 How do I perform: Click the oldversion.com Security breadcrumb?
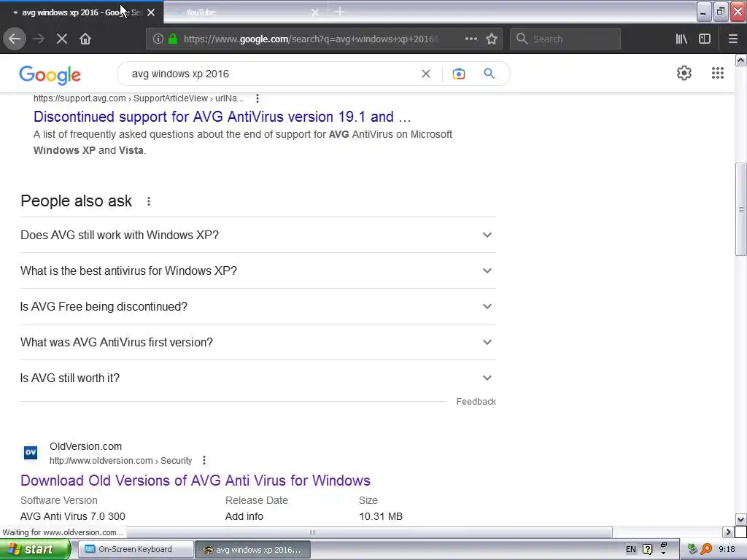tap(120, 461)
